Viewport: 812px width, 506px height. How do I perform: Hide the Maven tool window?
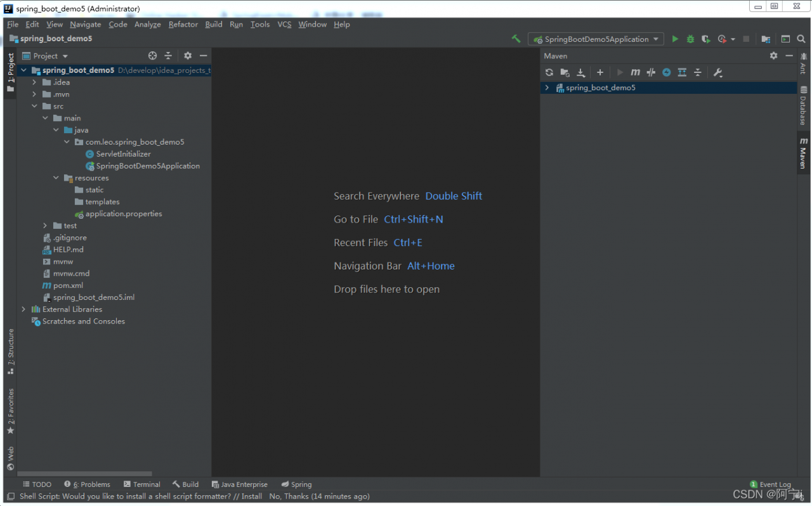pos(789,56)
